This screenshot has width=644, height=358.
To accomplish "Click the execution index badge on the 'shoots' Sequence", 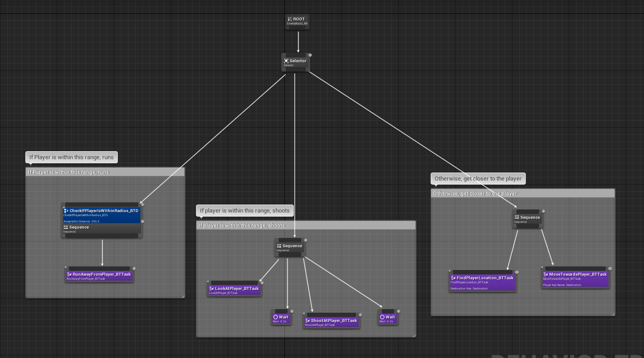I will (x=306, y=240).
